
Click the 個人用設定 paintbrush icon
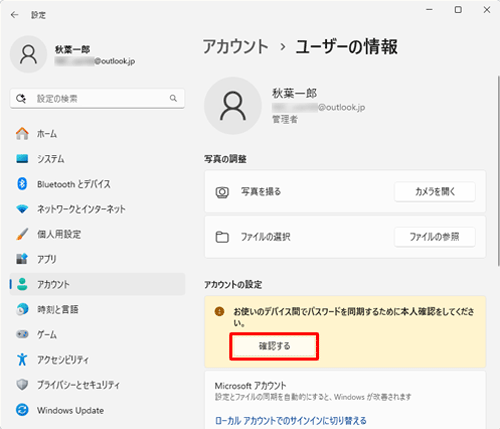[x=22, y=234]
